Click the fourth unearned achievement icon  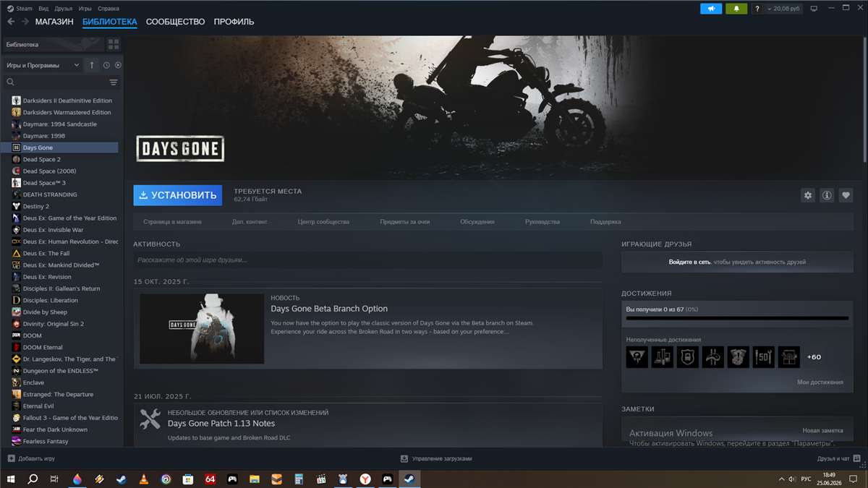pyautogui.click(x=713, y=356)
